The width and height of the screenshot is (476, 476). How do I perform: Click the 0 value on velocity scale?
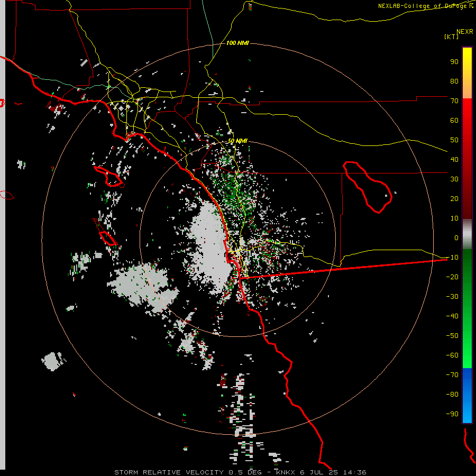click(456, 238)
